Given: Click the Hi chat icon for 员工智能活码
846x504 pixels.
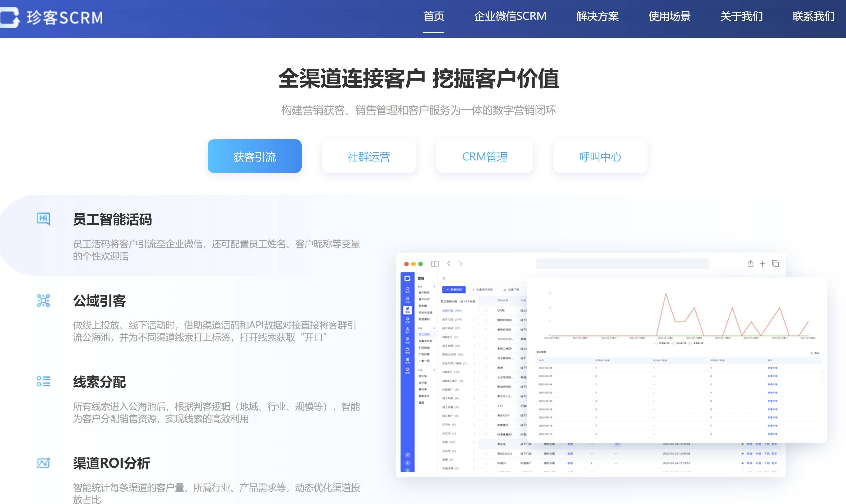Looking at the screenshot, I should pyautogui.click(x=43, y=219).
